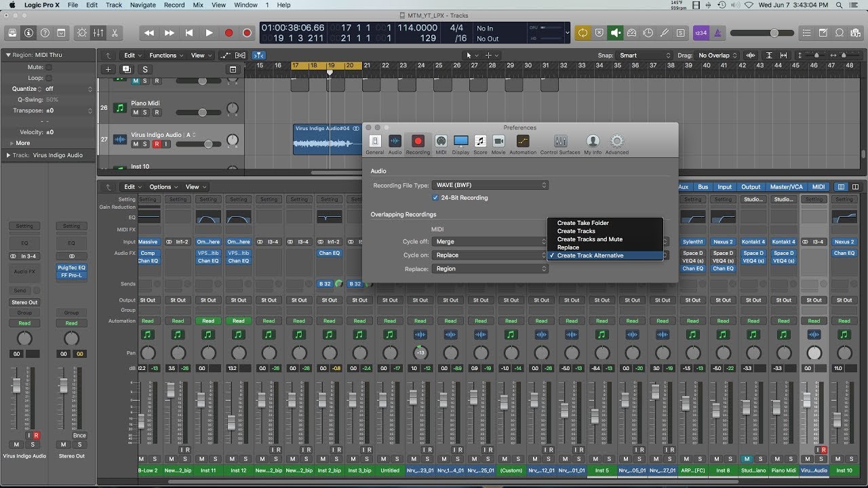This screenshot has height=488, width=868.
Task: Toggle the 24-Bit Recording checkbox
Action: click(x=435, y=198)
